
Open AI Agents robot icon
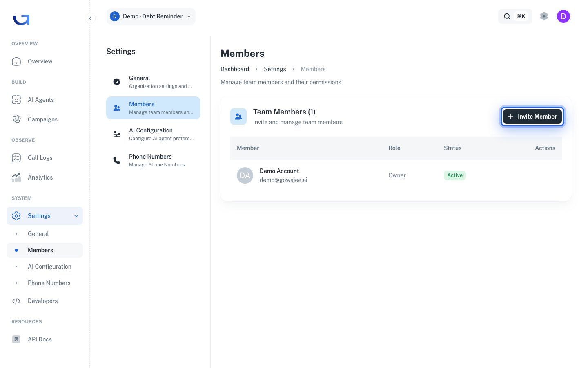(16, 100)
